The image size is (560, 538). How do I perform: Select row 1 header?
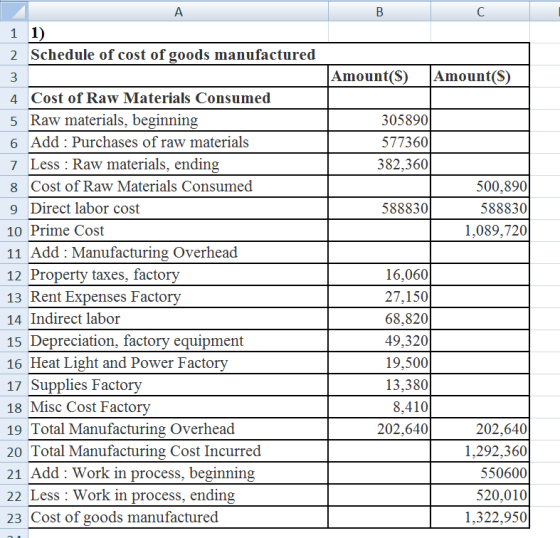(14, 33)
